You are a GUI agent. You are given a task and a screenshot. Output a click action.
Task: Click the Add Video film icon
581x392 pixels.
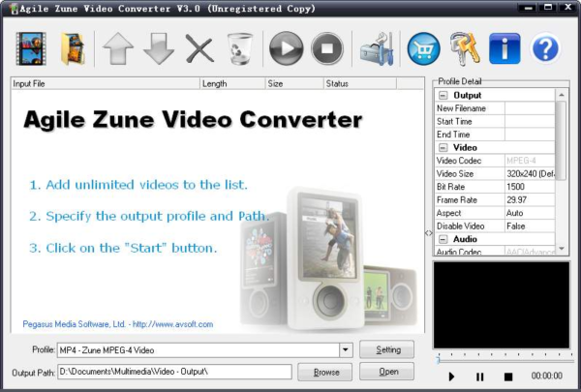pos(32,48)
